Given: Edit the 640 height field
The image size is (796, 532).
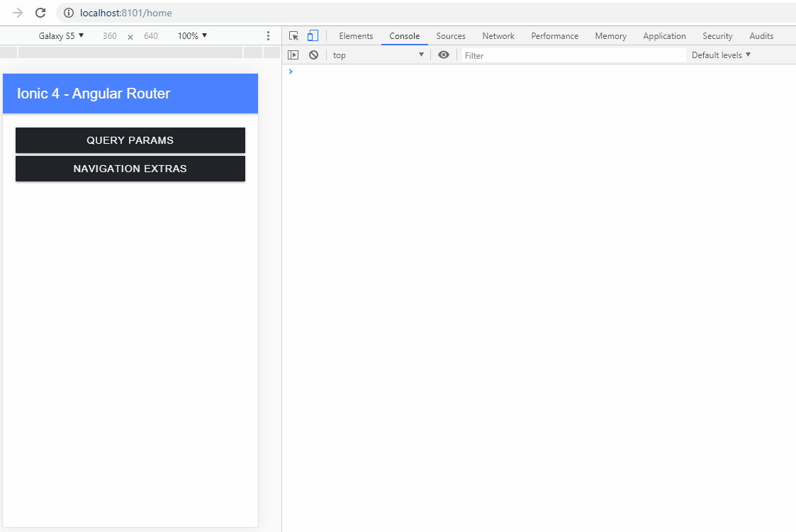Looking at the screenshot, I should (151, 36).
